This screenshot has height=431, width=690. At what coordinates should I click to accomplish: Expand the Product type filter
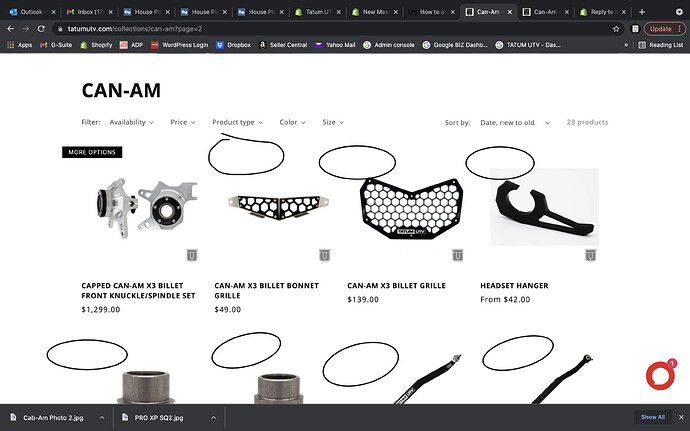pyautogui.click(x=237, y=122)
